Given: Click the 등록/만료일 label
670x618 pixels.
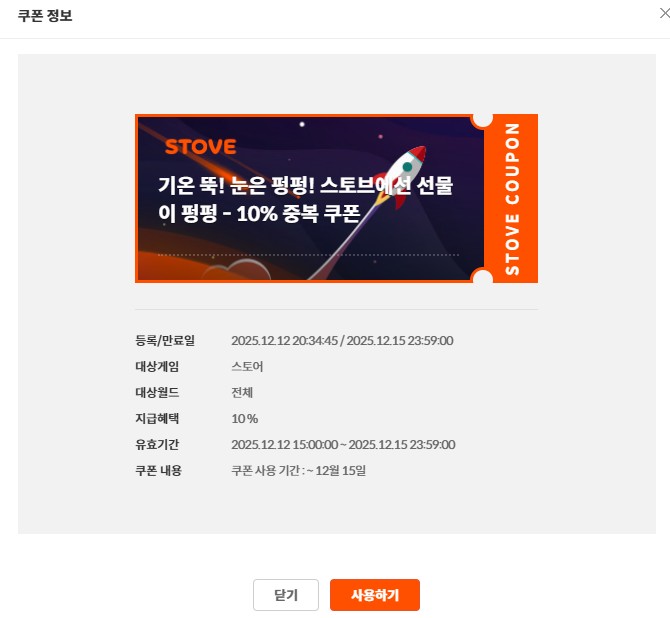Looking at the screenshot, I should tap(165, 341).
